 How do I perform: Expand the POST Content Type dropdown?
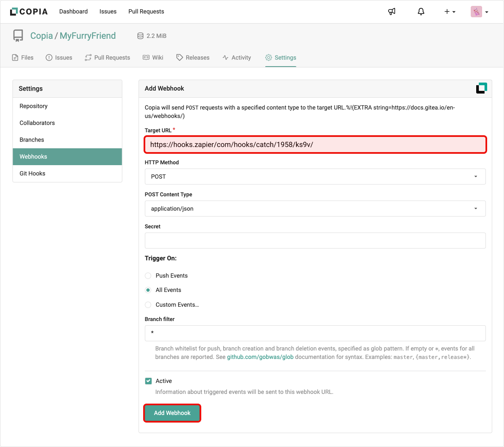[x=315, y=209]
